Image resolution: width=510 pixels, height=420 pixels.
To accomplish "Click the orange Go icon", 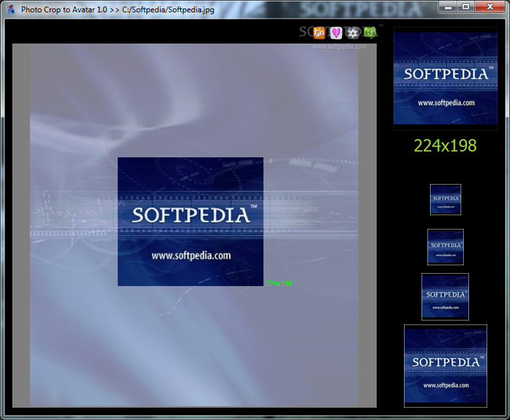I will (x=319, y=33).
